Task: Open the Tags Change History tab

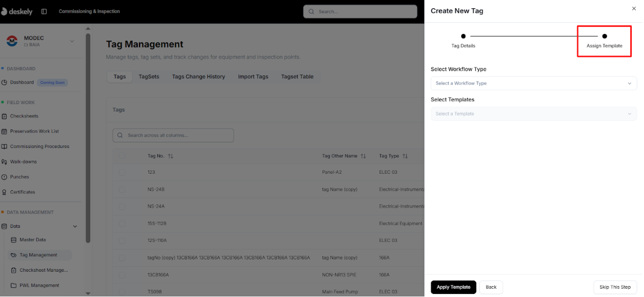Action: pyautogui.click(x=198, y=76)
